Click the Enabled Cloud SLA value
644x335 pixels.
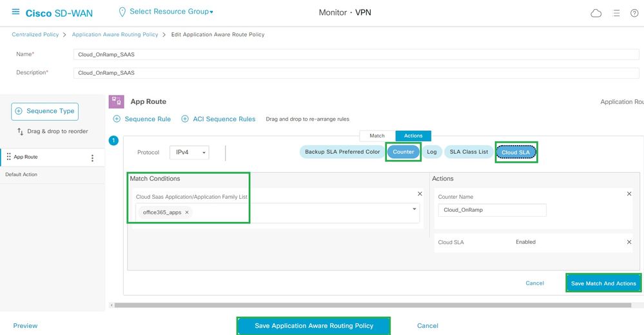click(526, 242)
